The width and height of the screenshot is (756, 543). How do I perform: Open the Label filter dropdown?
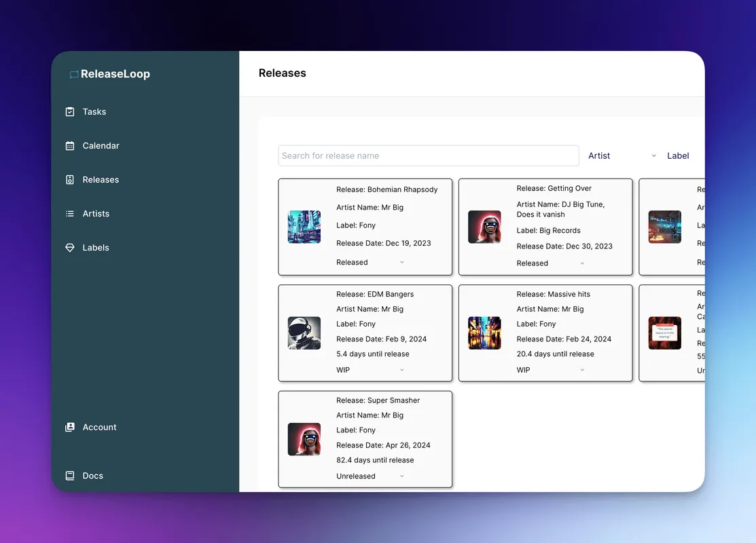(x=678, y=155)
